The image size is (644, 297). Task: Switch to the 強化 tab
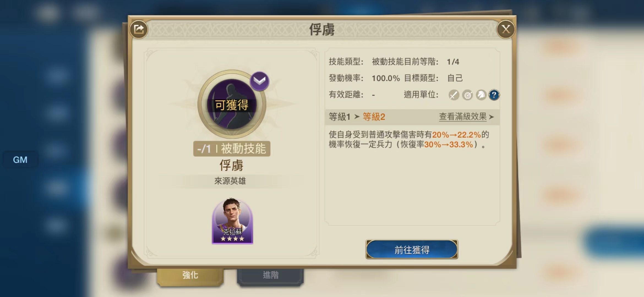190,275
